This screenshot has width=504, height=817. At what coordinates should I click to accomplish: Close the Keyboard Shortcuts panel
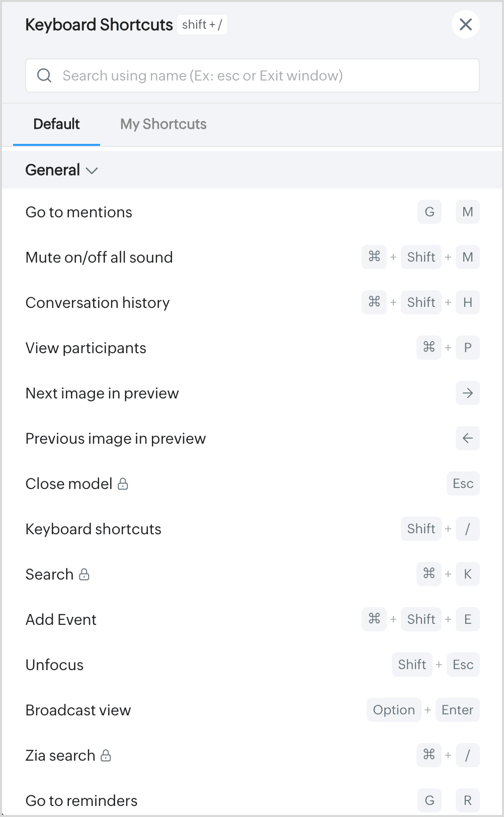click(x=465, y=24)
